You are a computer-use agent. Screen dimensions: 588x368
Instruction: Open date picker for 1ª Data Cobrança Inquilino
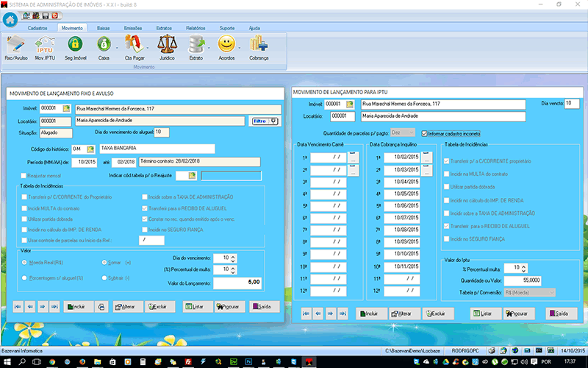[x=426, y=158]
